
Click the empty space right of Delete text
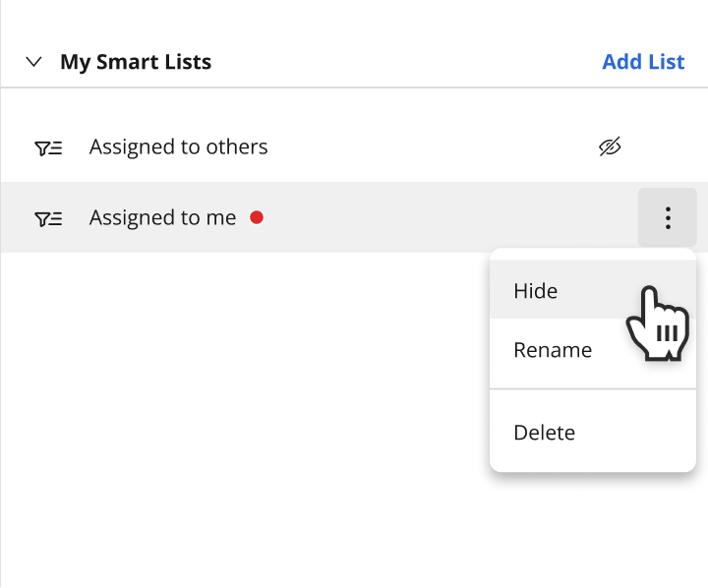(x=634, y=433)
